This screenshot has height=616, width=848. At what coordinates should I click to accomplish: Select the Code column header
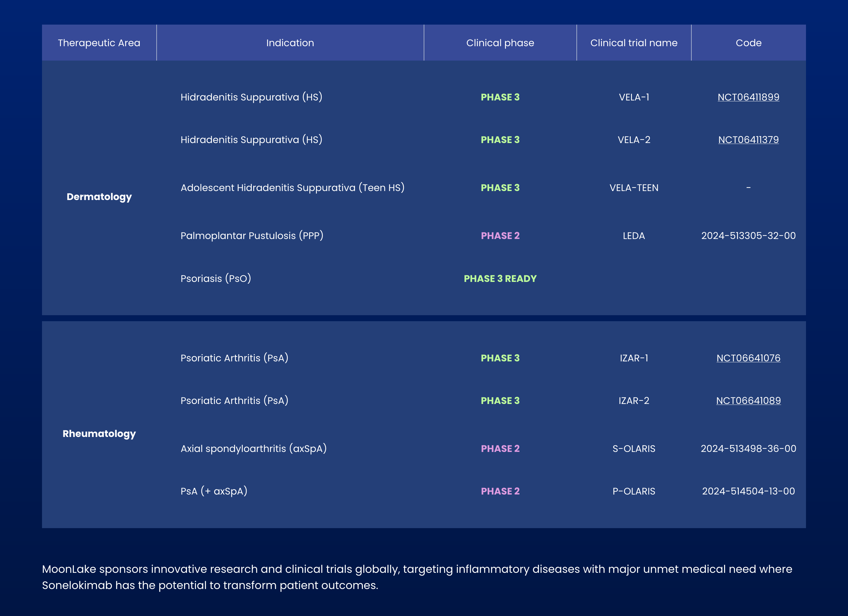point(748,43)
